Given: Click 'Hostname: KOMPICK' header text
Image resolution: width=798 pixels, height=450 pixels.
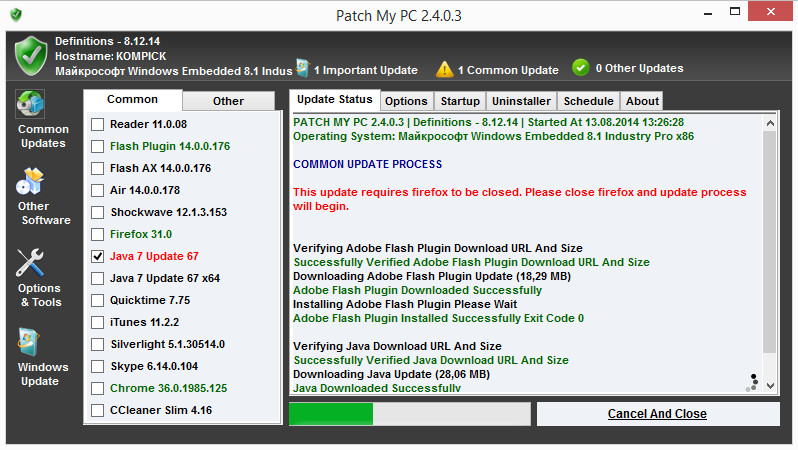Looking at the screenshot, I should [x=110, y=57].
